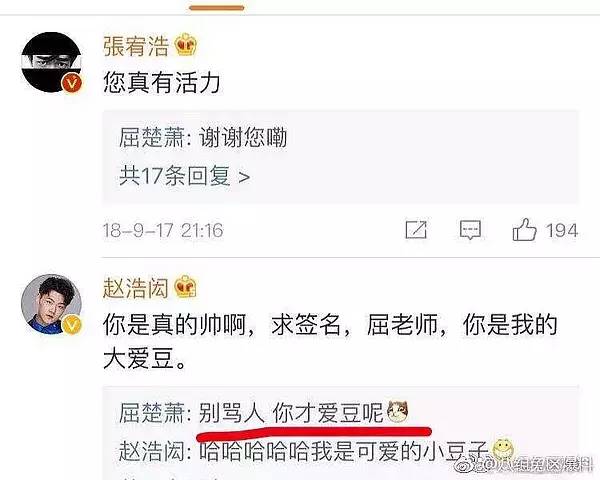Click 屈楚萧 name in the 别骂人 reply
The image size is (600, 480).
[x=152, y=413]
